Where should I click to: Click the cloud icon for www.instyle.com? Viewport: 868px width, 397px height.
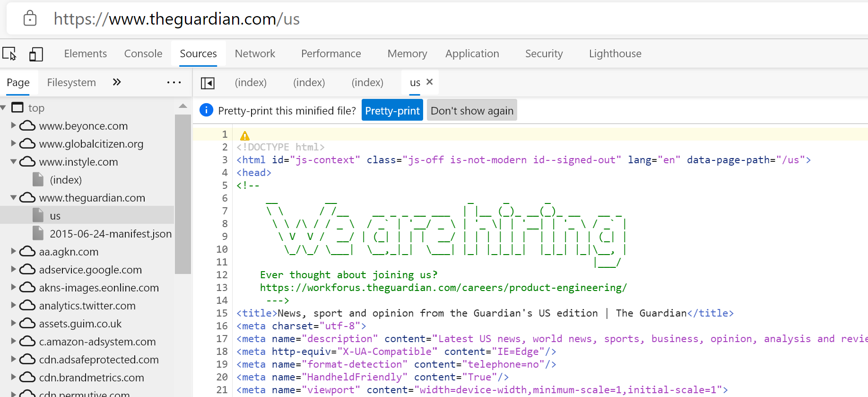27,161
